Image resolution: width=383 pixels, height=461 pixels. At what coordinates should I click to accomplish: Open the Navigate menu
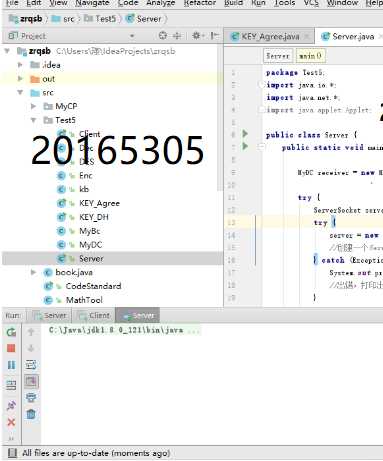pos(92,3)
